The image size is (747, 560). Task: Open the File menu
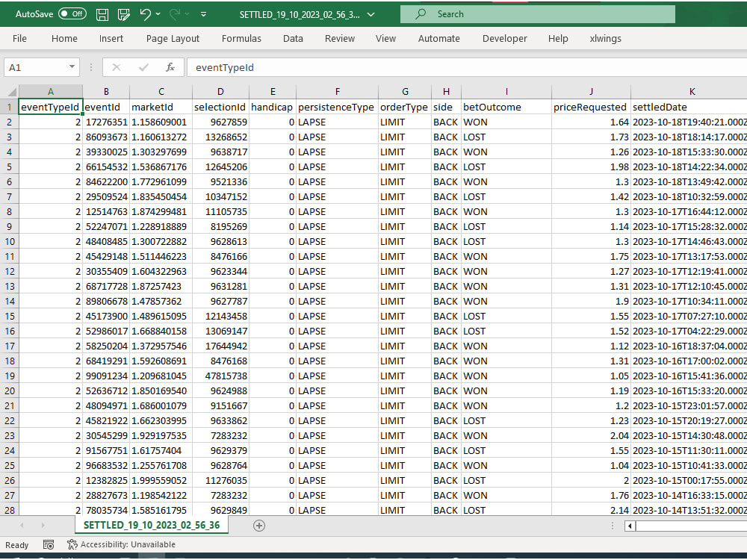click(x=19, y=39)
